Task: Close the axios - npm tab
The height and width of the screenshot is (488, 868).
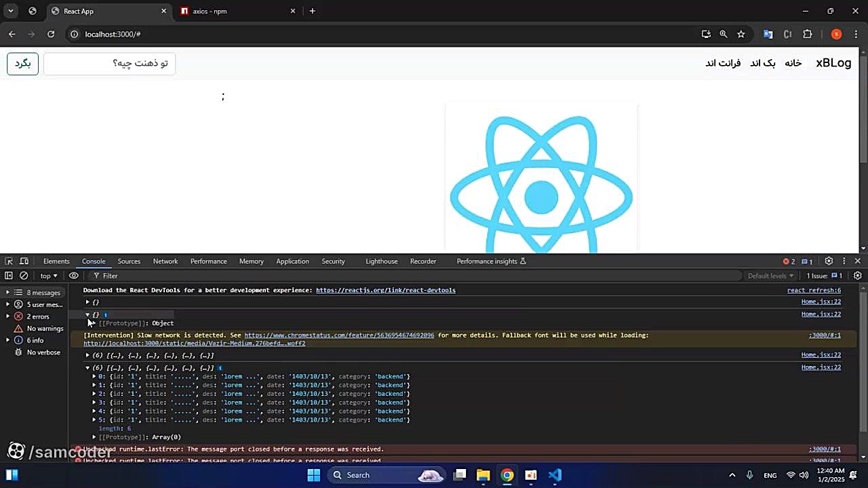Action: click(293, 11)
